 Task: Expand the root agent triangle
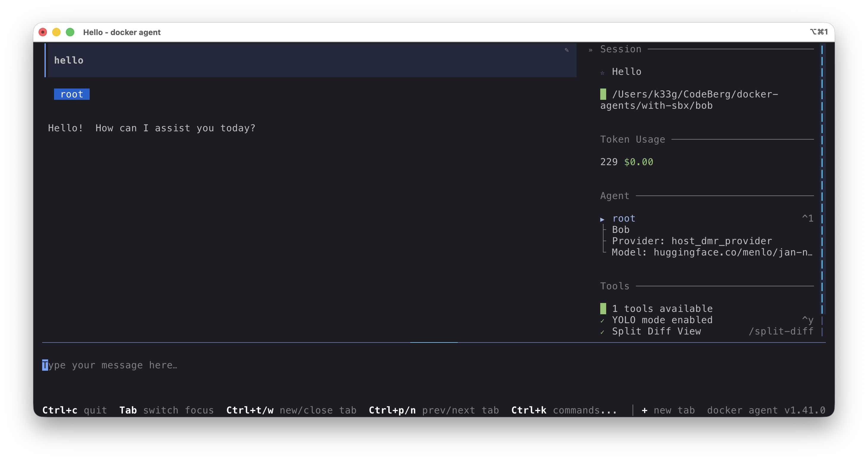tap(602, 219)
